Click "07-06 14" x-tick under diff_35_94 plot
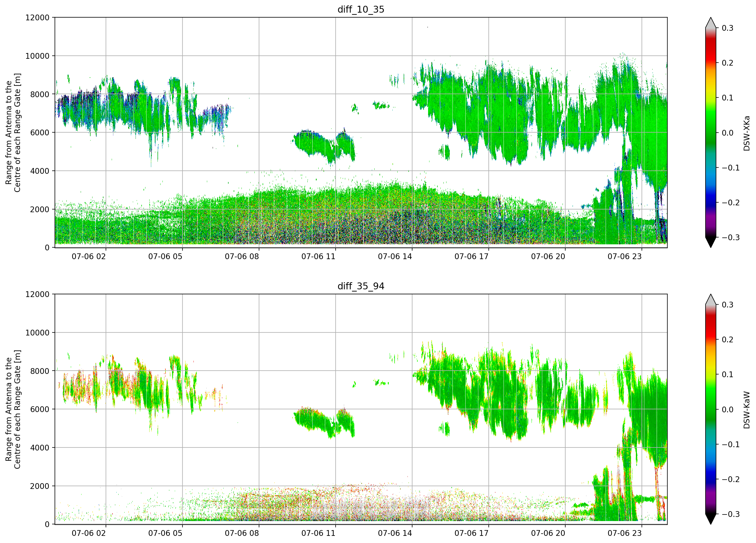 pyautogui.click(x=395, y=533)
